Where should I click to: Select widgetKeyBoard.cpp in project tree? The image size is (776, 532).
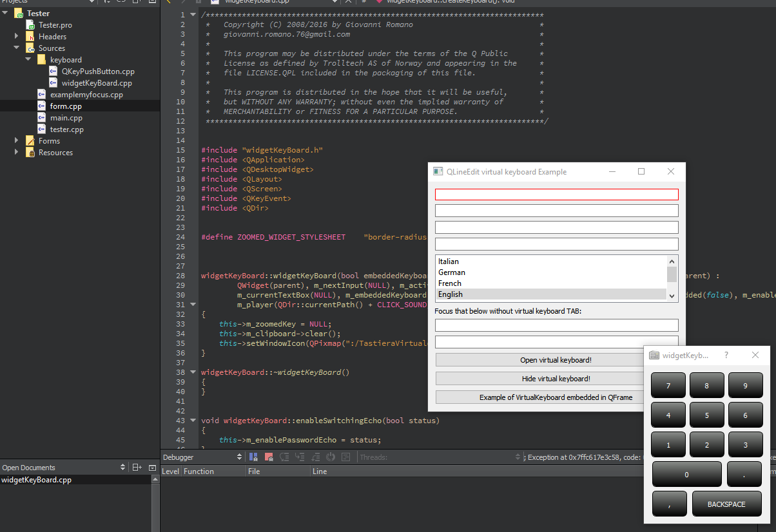tap(97, 82)
